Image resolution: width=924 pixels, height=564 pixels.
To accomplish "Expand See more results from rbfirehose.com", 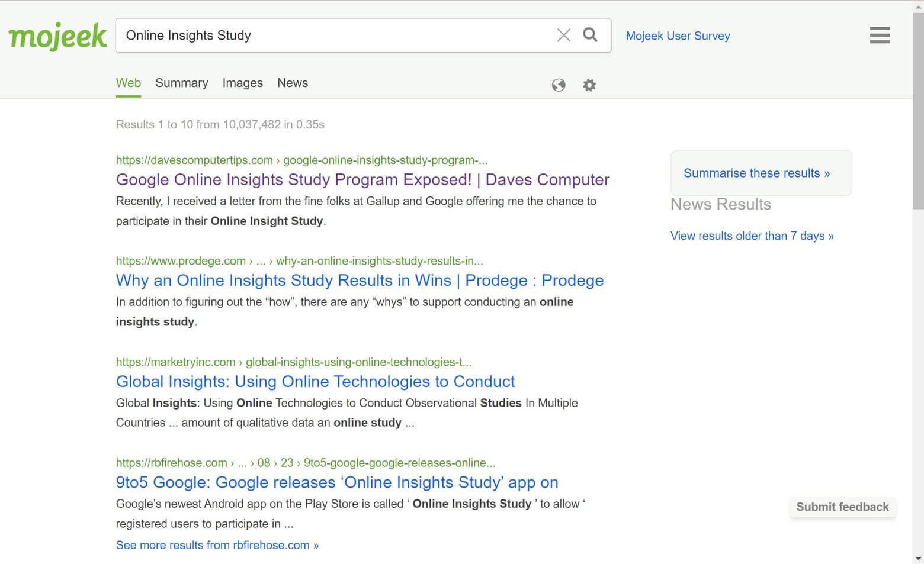I will pyautogui.click(x=217, y=545).
